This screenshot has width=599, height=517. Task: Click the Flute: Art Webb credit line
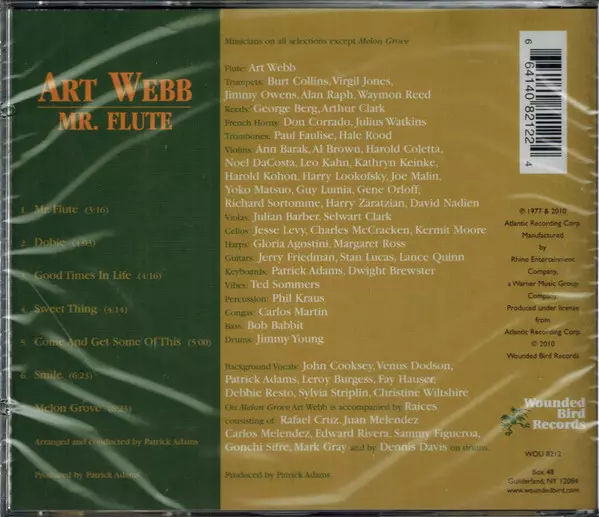click(x=260, y=68)
